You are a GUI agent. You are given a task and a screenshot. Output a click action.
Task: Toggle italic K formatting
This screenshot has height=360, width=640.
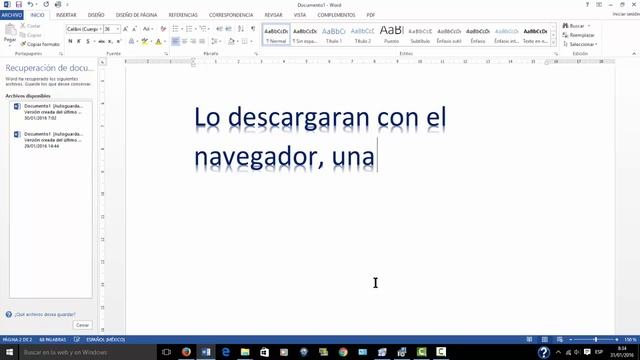point(79,41)
